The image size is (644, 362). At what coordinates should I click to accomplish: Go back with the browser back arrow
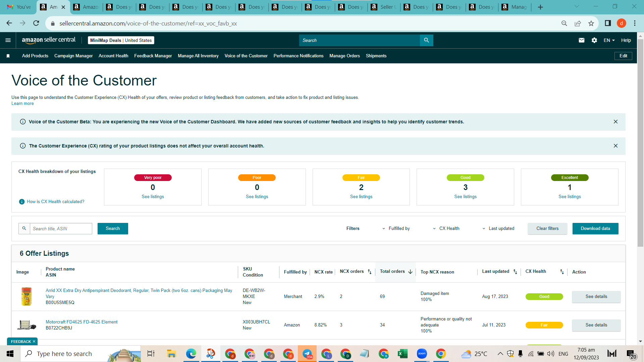pos(9,23)
